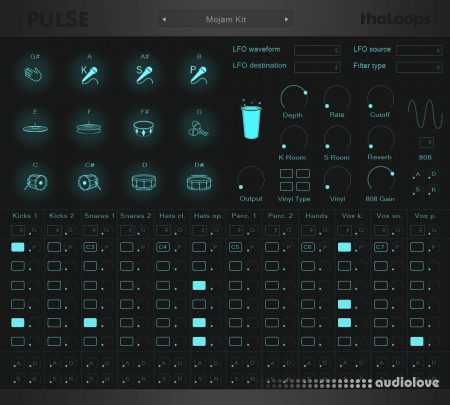This screenshot has width=450, height=405.
Task: Toggle the C3 sample slot in Snares 1
Action: click(x=90, y=247)
